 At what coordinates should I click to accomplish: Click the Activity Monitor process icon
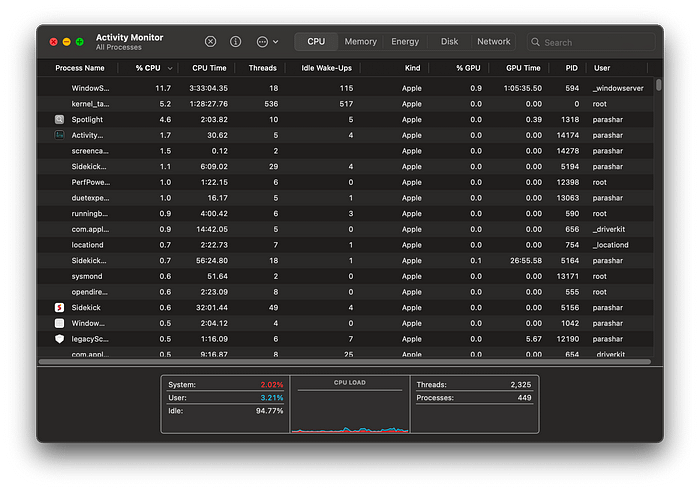click(x=59, y=135)
